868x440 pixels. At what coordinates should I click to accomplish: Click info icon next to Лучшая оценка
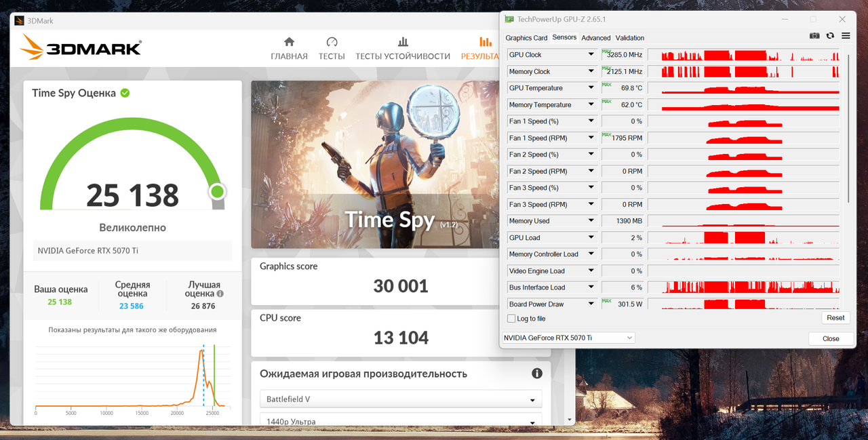click(x=220, y=294)
